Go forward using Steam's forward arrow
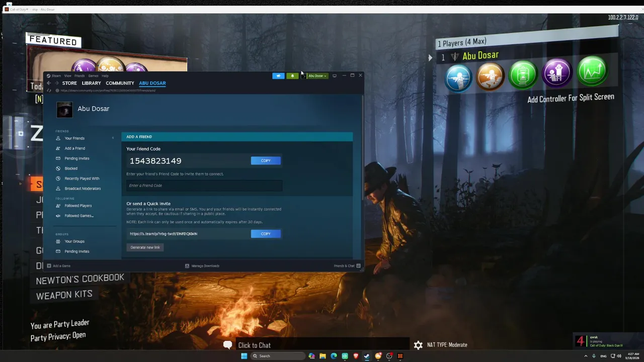Image resolution: width=644 pixels, height=362 pixels. (56, 83)
